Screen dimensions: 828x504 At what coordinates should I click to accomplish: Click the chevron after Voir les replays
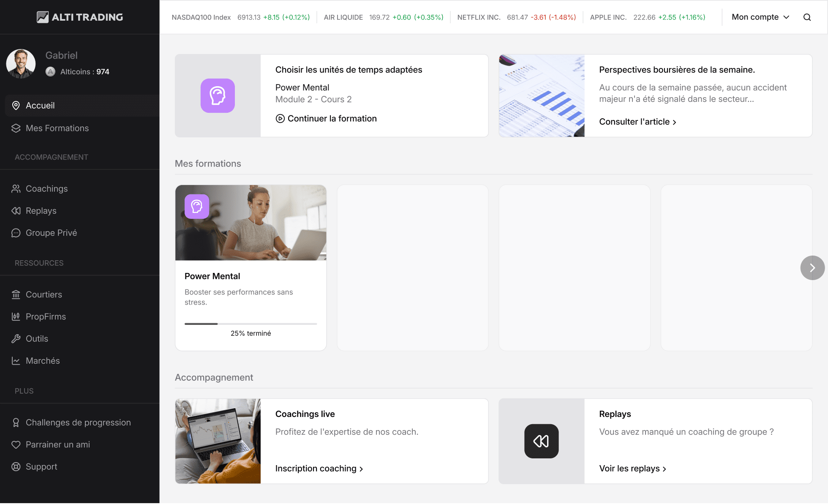point(665,469)
